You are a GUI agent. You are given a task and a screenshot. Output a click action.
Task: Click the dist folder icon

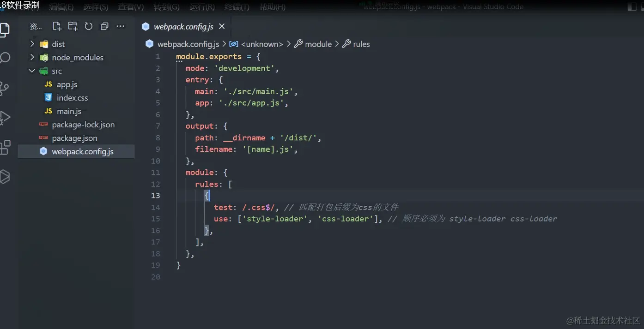coord(44,44)
